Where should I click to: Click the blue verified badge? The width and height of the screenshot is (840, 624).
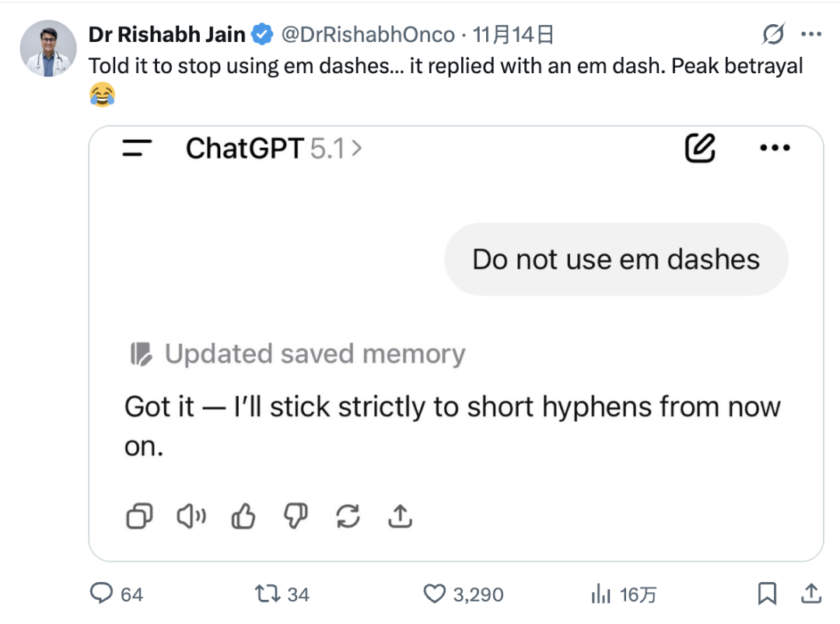pyautogui.click(x=263, y=34)
